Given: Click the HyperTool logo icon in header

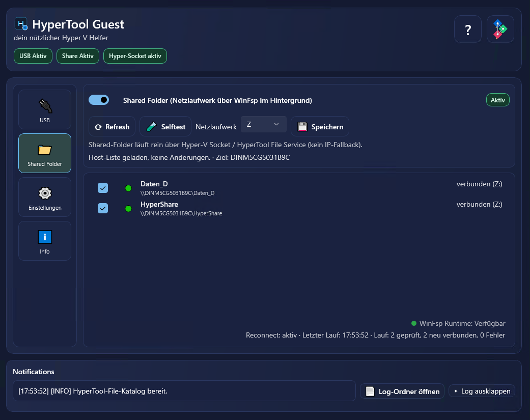Looking at the screenshot, I should (21, 24).
